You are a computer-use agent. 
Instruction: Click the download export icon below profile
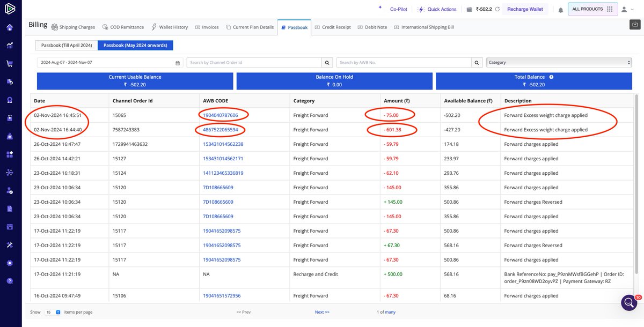point(635,24)
